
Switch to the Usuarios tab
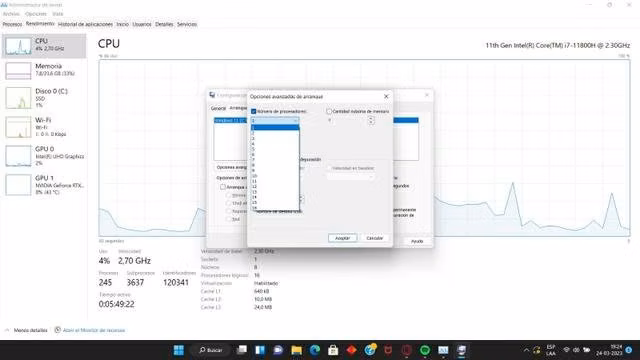(142, 24)
